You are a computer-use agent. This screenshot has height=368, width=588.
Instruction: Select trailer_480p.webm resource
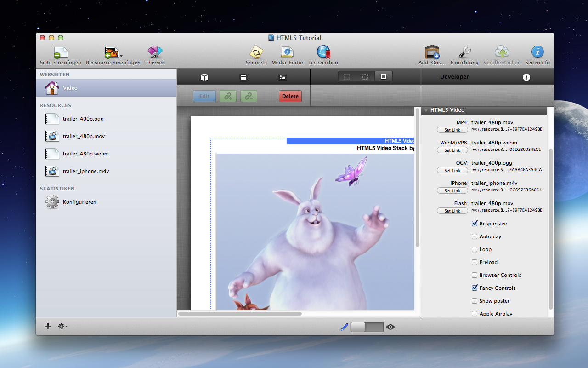(106, 154)
